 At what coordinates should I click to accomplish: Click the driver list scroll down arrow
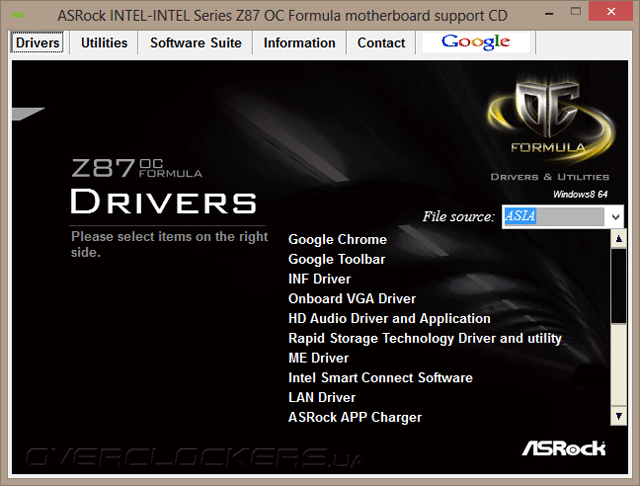click(x=619, y=416)
